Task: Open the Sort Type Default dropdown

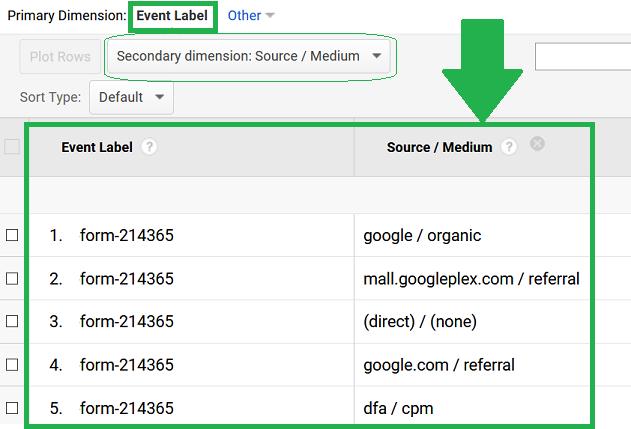Action: pyautogui.click(x=131, y=97)
